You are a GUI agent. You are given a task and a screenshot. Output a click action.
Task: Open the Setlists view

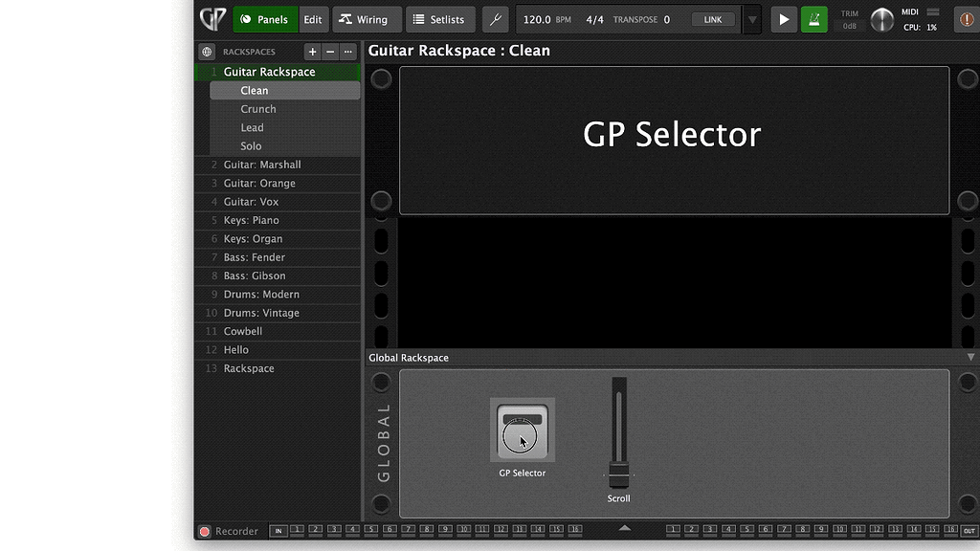pyautogui.click(x=440, y=18)
